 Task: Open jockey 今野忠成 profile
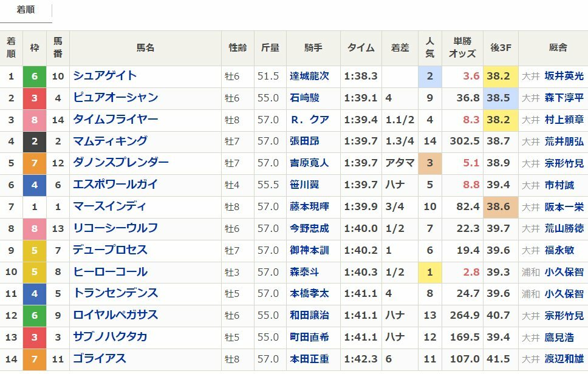[x=309, y=228]
